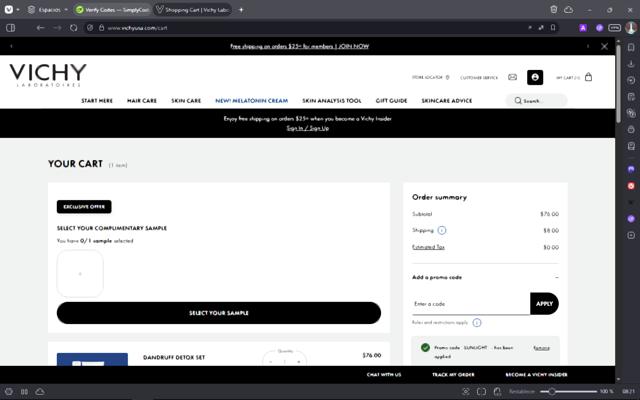The height and width of the screenshot is (400, 640).
Task: Open the closed tabs trash icon
Action: (553, 9)
